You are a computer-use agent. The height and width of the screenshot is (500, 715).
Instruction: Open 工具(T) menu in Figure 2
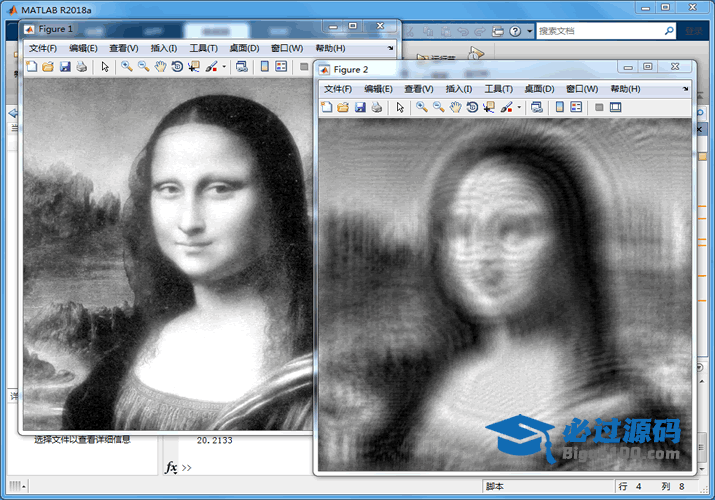(498, 89)
